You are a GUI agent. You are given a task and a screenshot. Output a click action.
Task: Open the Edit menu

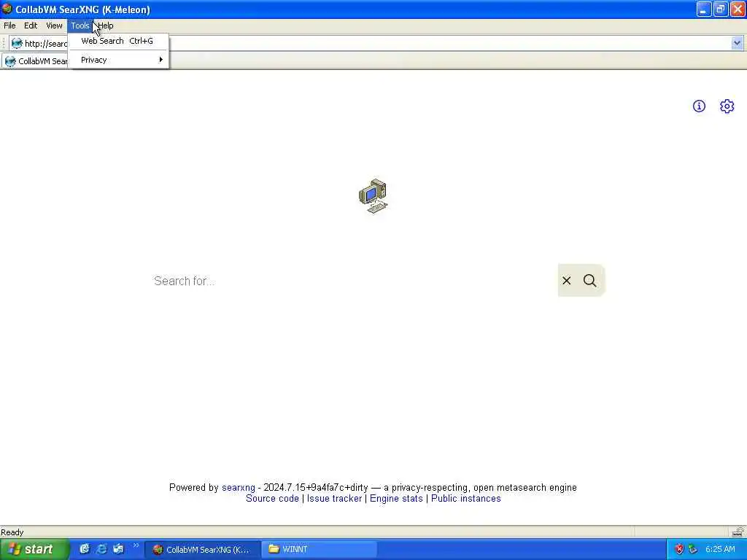point(31,26)
